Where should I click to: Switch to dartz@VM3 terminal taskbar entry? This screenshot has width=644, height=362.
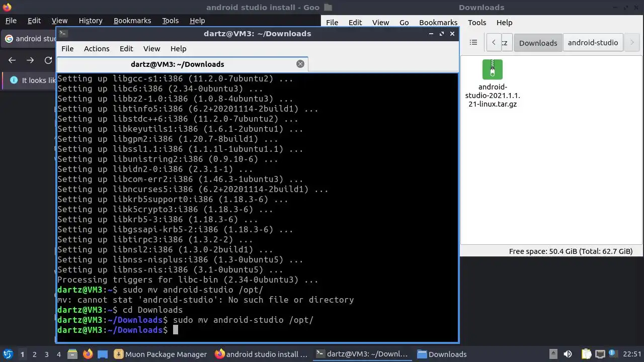point(362,354)
